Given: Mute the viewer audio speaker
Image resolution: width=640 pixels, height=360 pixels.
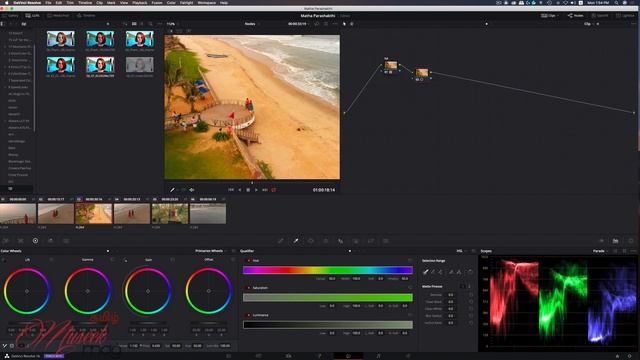Looking at the screenshot, I should click(191, 190).
